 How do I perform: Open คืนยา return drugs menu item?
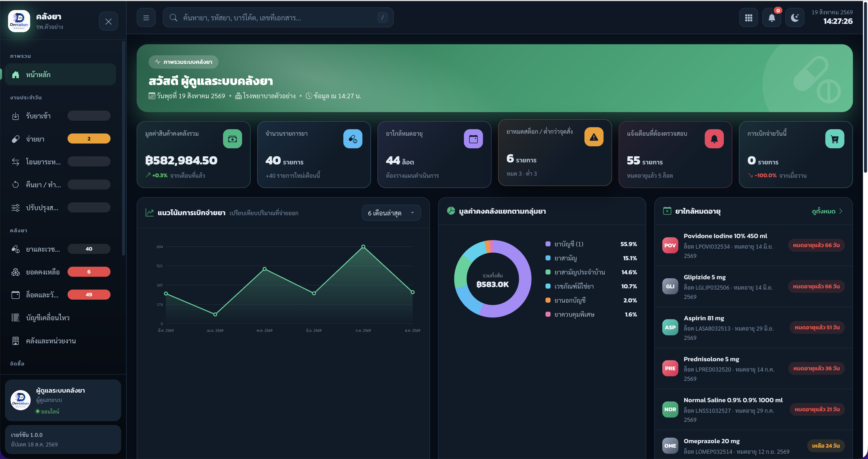coord(60,185)
